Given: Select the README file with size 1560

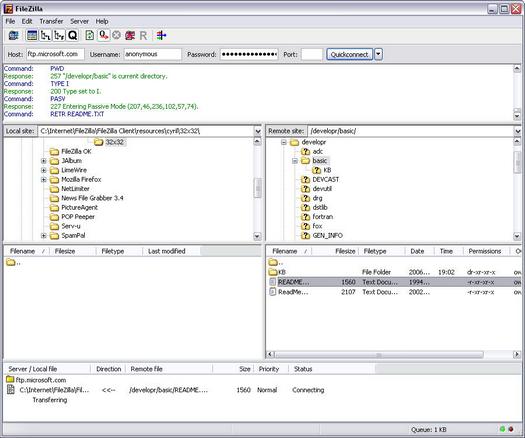Looking at the screenshot, I should coord(394,282).
